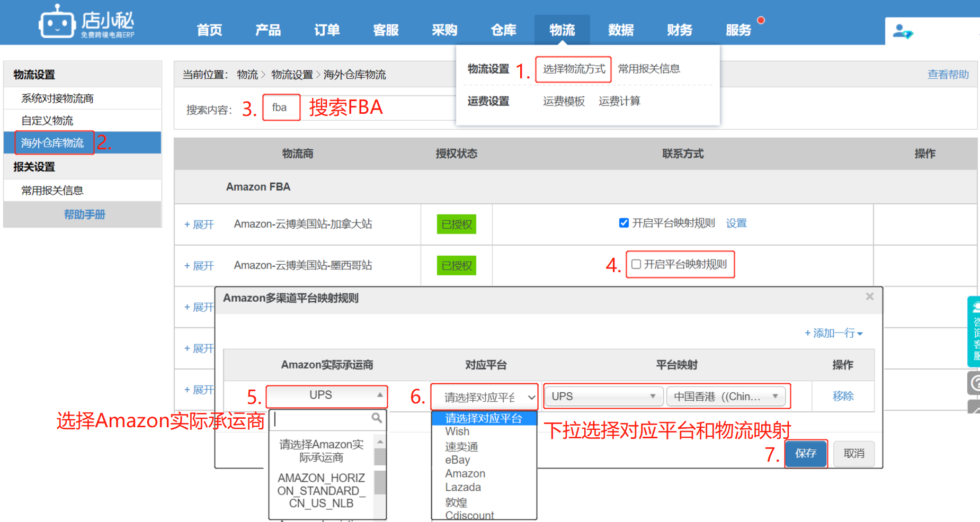
Task: Expand the 添加一行 dropdown
Action: coord(834,333)
